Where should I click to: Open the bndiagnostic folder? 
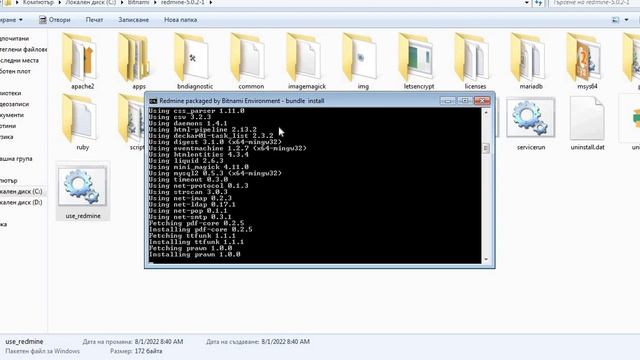click(x=195, y=61)
